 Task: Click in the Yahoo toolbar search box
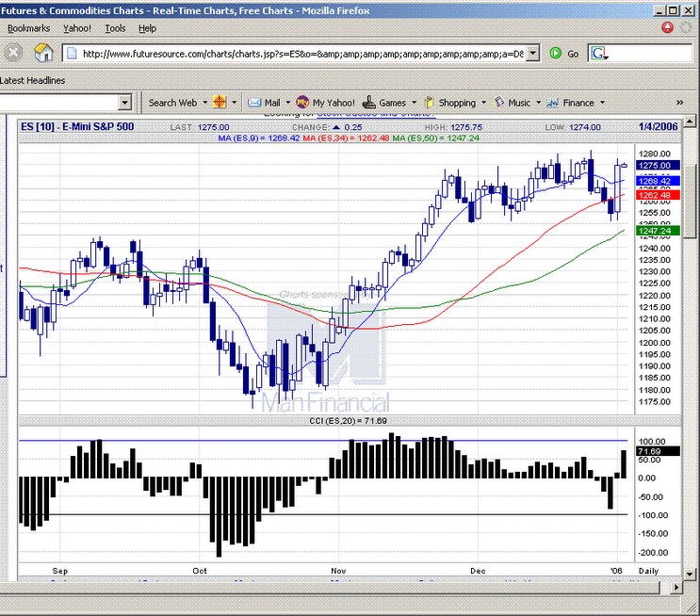(59, 103)
